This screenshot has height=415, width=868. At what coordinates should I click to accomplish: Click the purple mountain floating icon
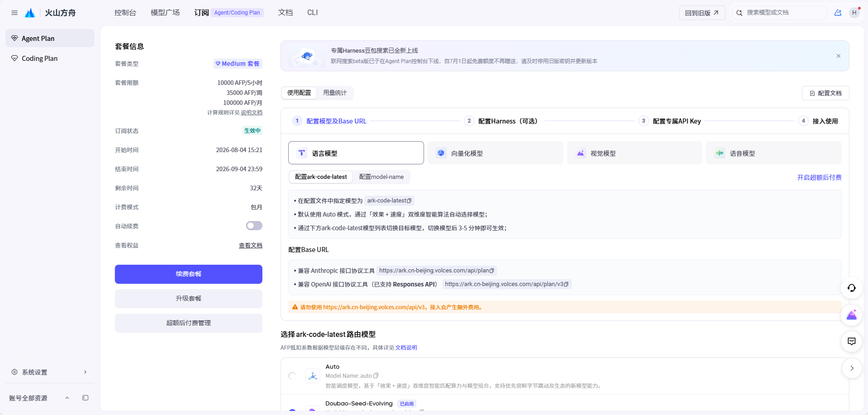852,315
